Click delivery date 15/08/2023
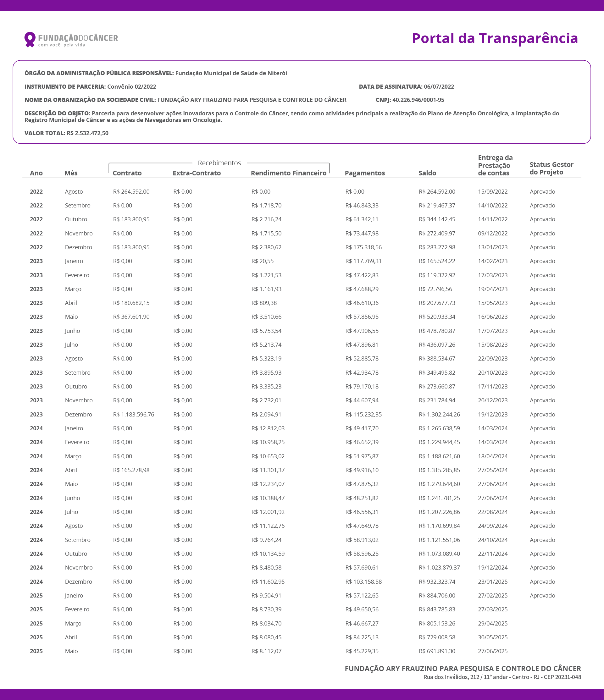 [x=493, y=345]
